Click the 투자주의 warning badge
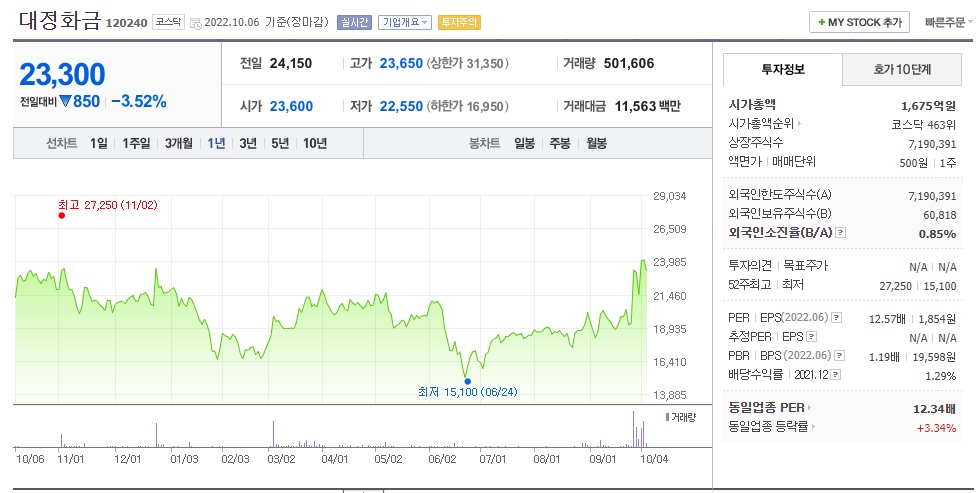Image resolution: width=979 pixels, height=493 pixels. pyautogui.click(x=459, y=22)
